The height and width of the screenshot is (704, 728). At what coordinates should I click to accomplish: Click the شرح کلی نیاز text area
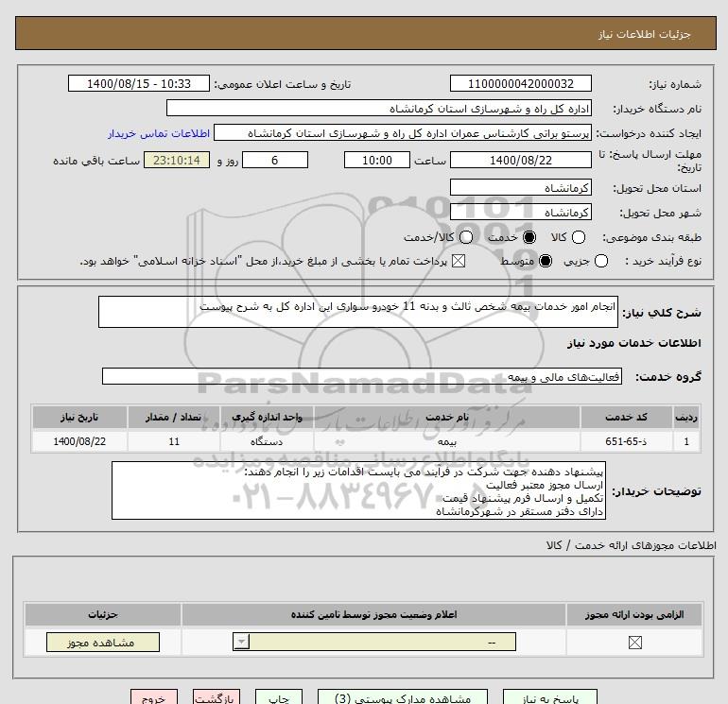click(x=358, y=312)
